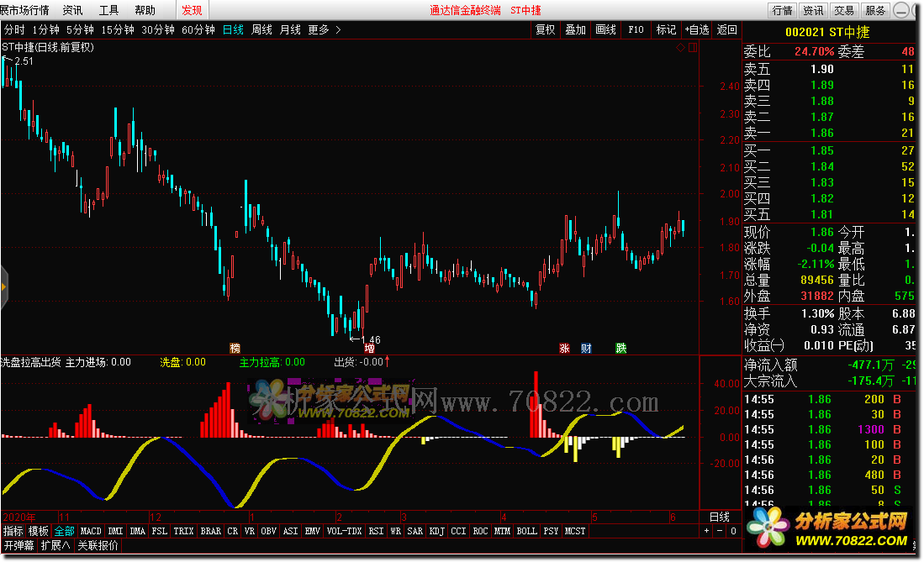Click the left-edge side panel expand handle
This screenshot has width=924, height=562.
point(3,287)
